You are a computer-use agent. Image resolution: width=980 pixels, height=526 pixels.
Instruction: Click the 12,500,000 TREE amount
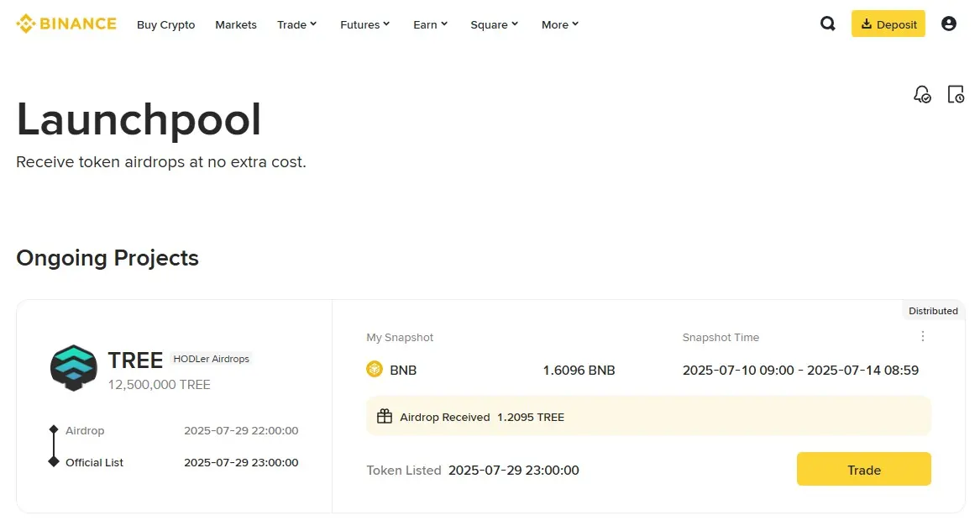pyautogui.click(x=160, y=385)
